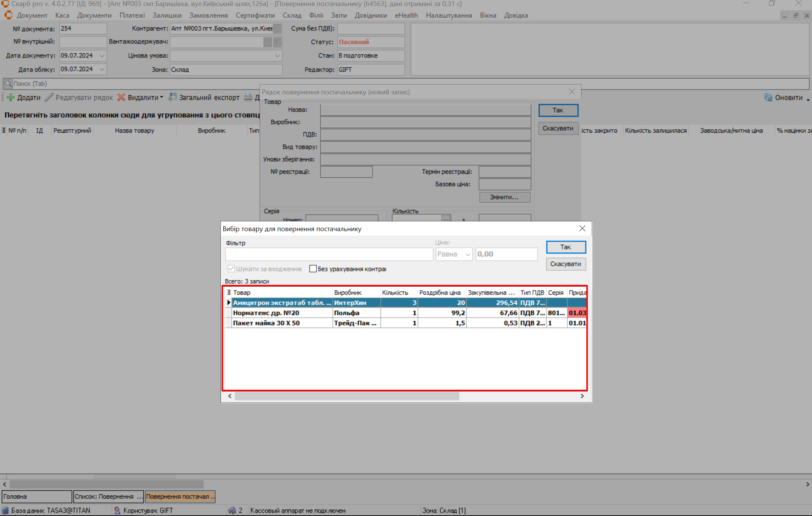
Task: Click the column chooser icon beside Товар
Action: click(228, 292)
